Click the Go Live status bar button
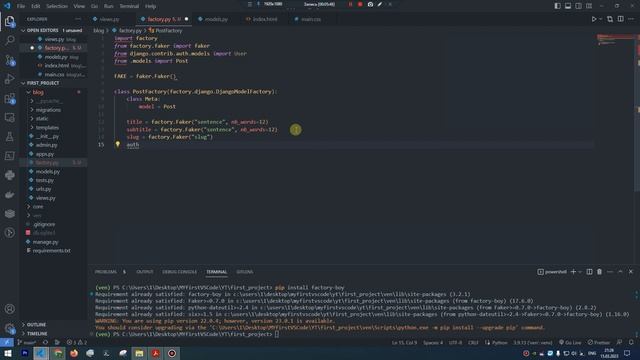Viewport: 640px width, 360px height. 570,342
